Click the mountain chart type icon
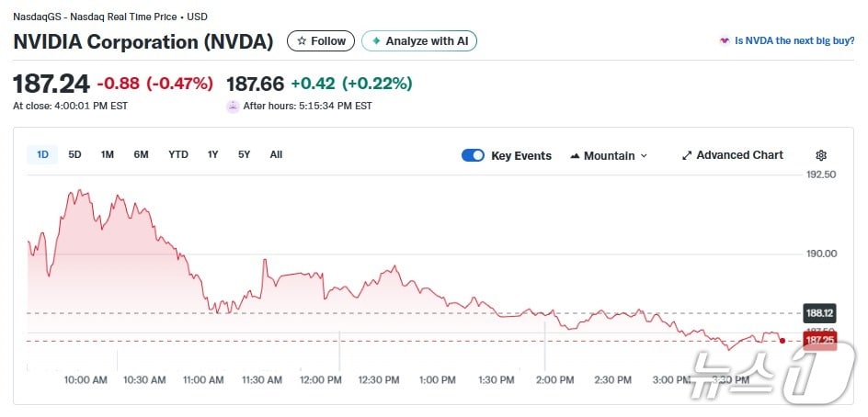The width and height of the screenshot is (868, 417). [576, 155]
